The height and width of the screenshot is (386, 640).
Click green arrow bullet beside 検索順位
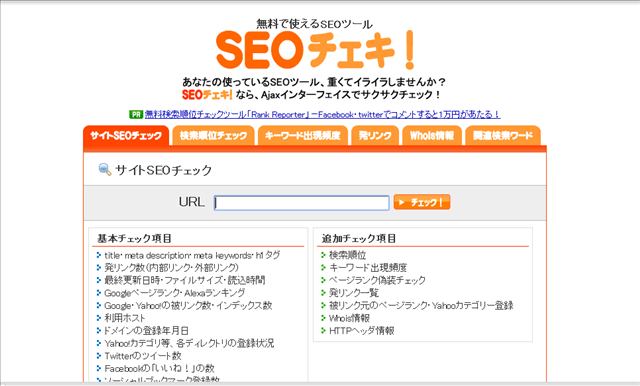pos(323,255)
